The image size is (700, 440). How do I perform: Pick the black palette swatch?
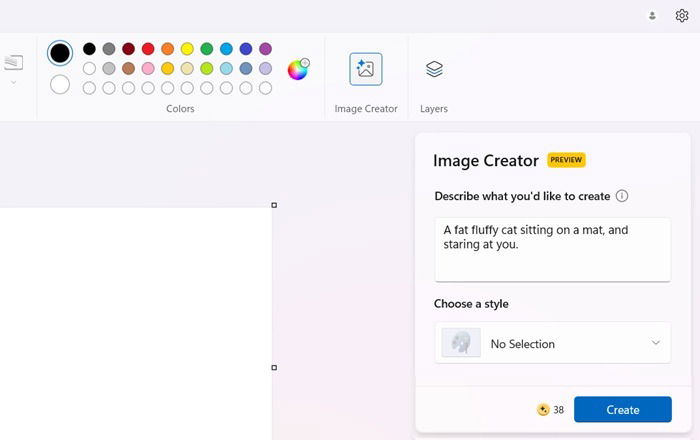[x=89, y=49]
